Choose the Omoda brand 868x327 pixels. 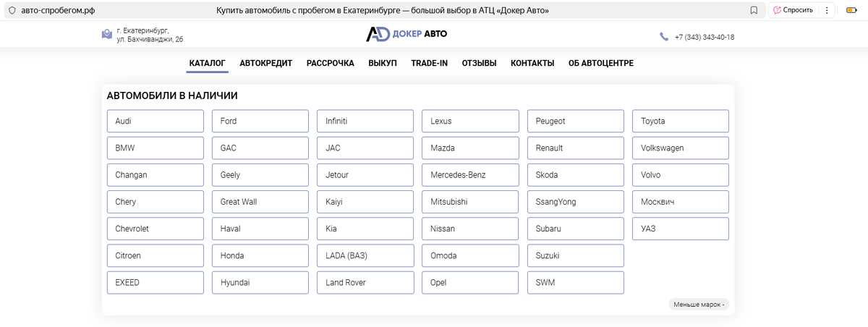point(471,255)
